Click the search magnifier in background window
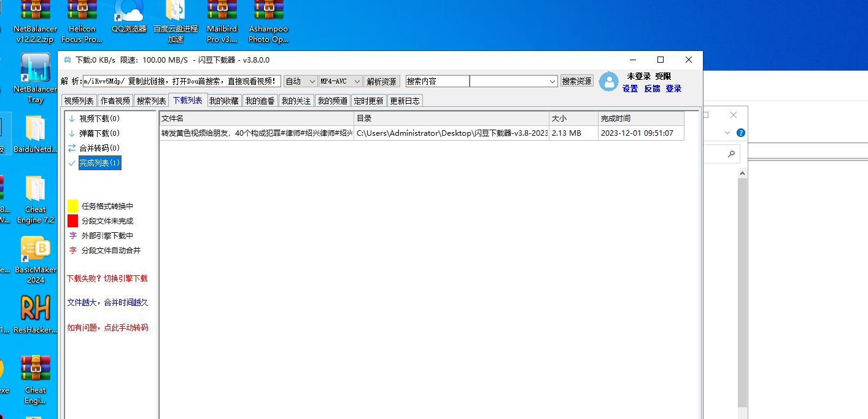Image resolution: width=868 pixels, height=419 pixels. point(730,154)
